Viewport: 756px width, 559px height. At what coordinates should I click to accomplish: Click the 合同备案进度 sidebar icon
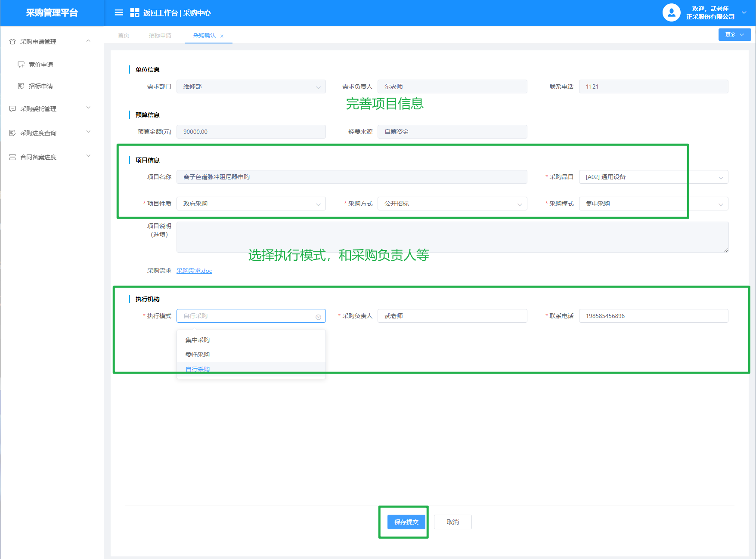coord(12,157)
